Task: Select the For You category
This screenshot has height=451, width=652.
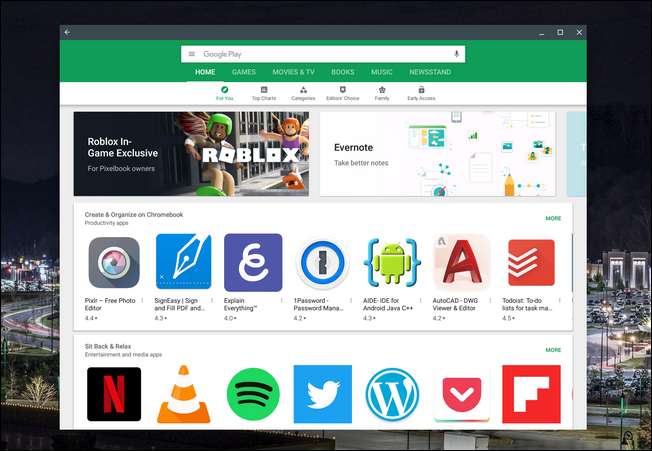Action: [x=225, y=94]
